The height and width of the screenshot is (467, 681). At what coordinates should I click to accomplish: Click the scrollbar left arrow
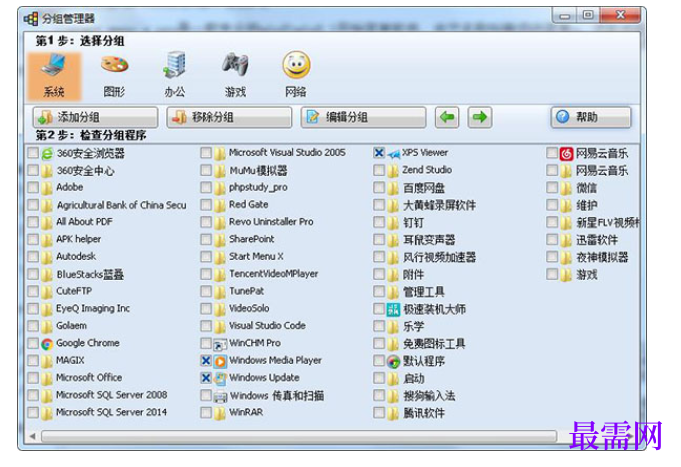(x=33, y=436)
